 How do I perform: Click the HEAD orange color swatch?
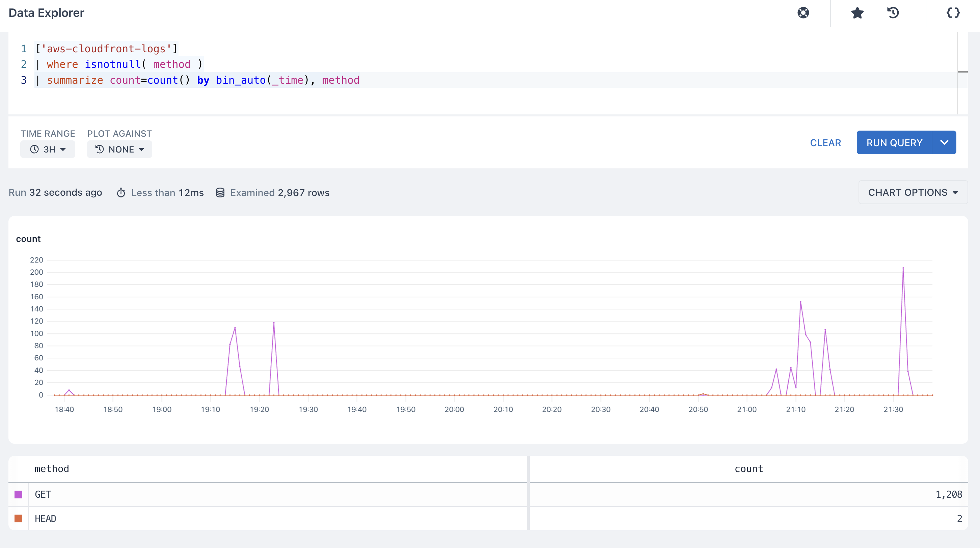(x=18, y=518)
